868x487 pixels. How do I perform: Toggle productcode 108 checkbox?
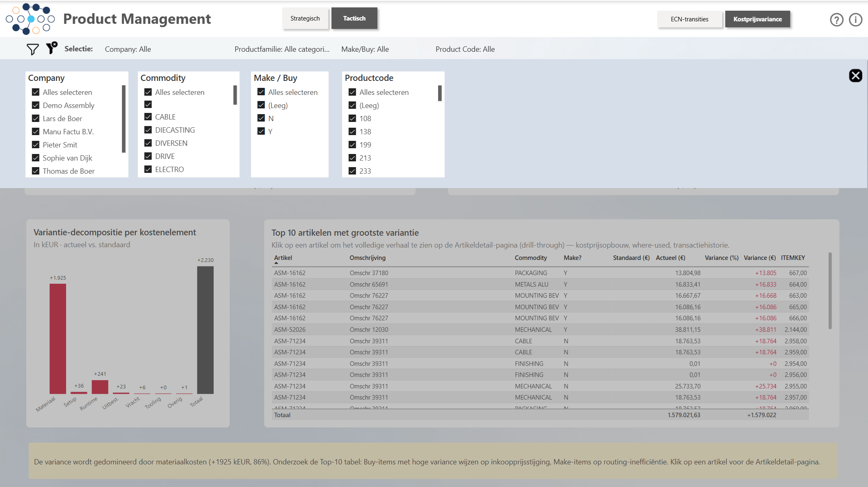point(352,119)
